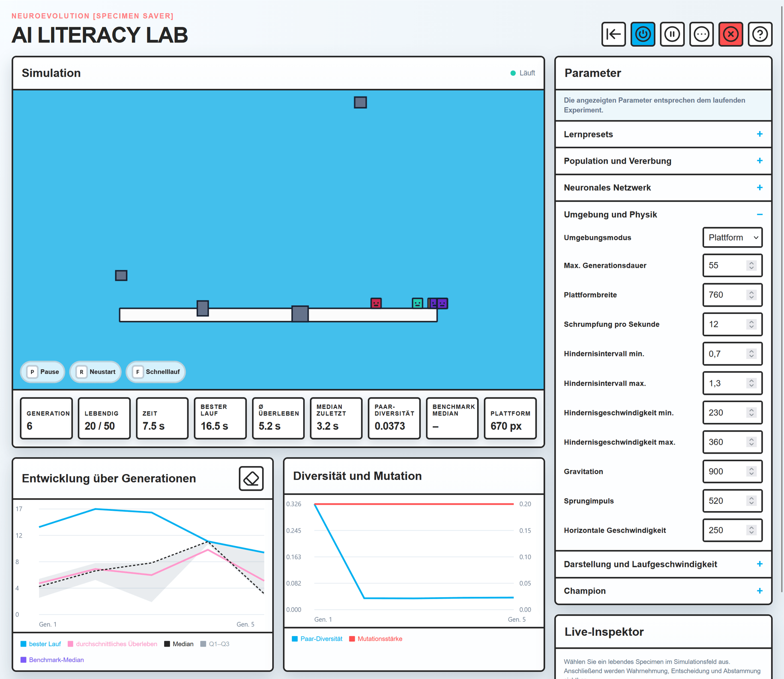Click the Median Zuletzt 3.2 s card
The width and height of the screenshot is (784, 679).
point(336,418)
